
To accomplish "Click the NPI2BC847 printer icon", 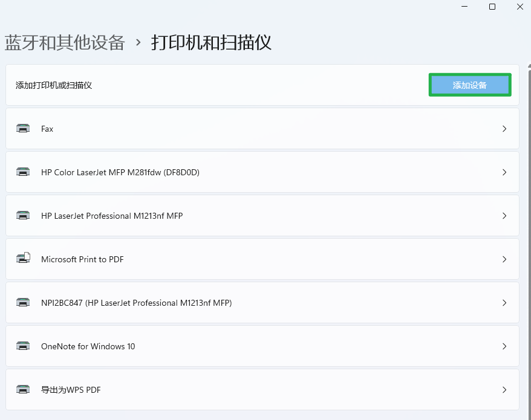I will pyautogui.click(x=23, y=303).
